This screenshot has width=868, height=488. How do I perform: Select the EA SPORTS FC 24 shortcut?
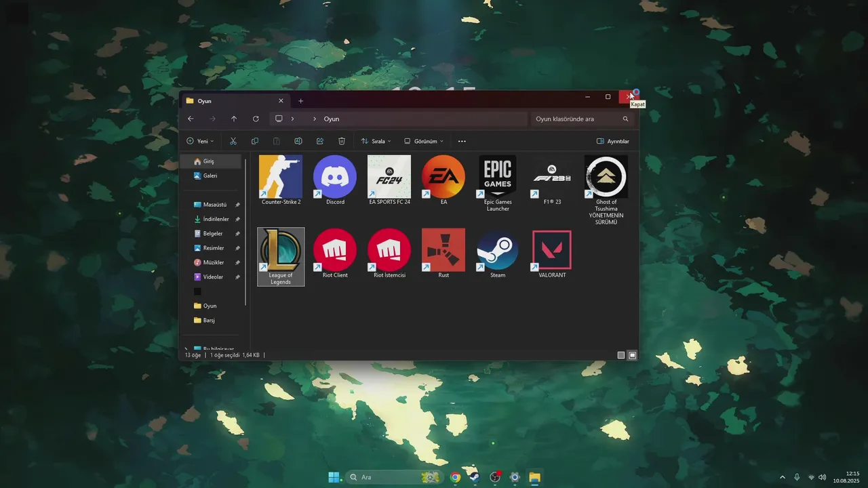(x=389, y=180)
